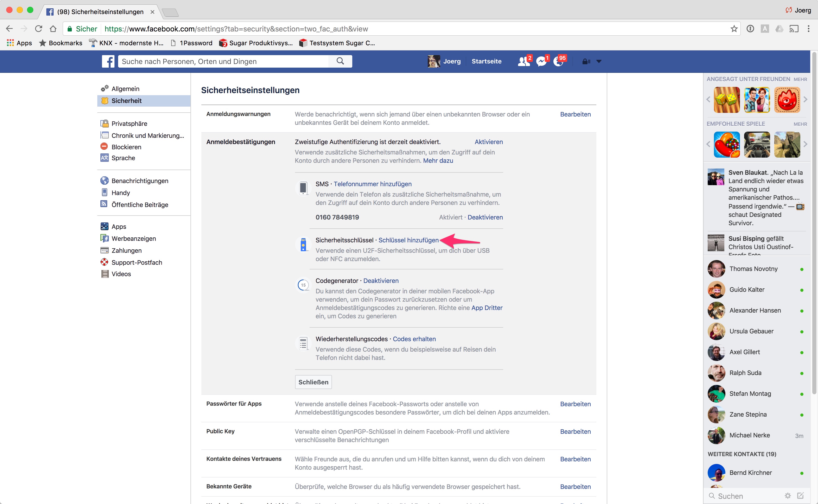818x504 pixels.
Task: Deactivate the SMS phone number
Action: (x=485, y=217)
